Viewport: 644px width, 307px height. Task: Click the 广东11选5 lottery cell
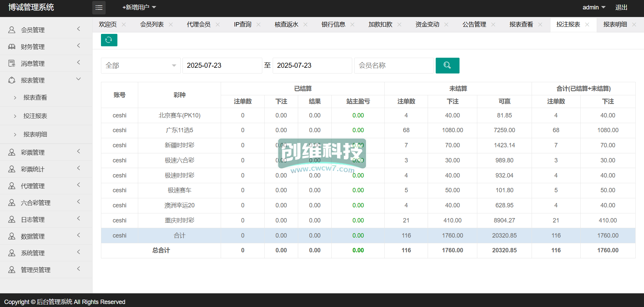tap(179, 130)
